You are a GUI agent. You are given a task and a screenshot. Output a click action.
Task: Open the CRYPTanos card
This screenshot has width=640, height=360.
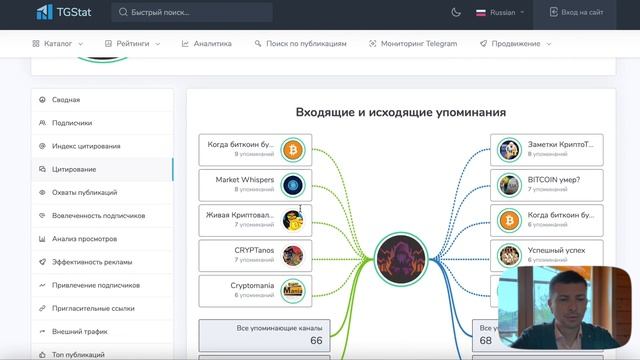[x=255, y=256]
